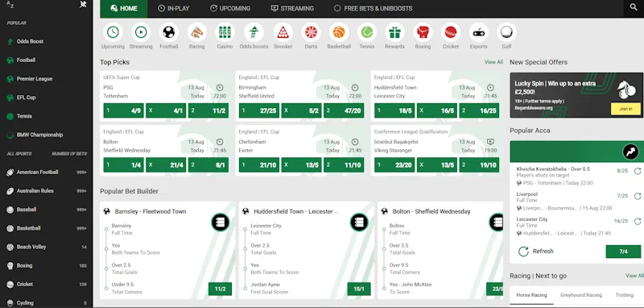Add Barnsley bet builder at 11/2
The width and height of the screenshot is (644, 308).
(x=220, y=289)
